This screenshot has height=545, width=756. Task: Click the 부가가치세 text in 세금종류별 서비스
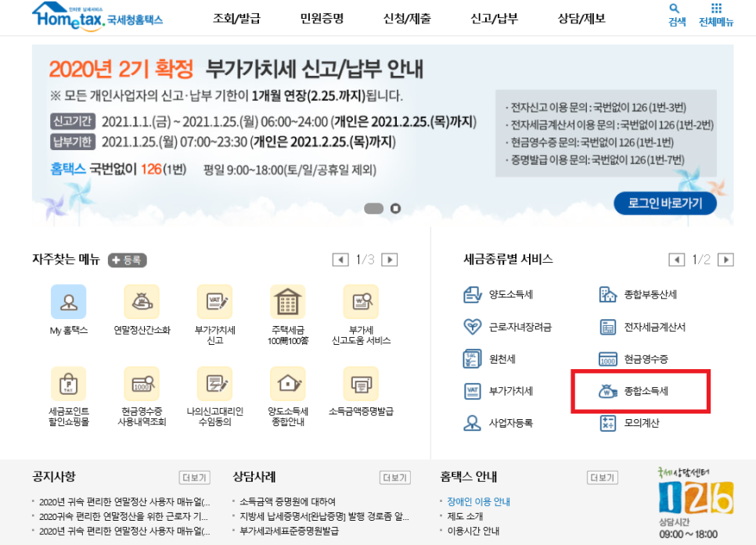coord(510,391)
